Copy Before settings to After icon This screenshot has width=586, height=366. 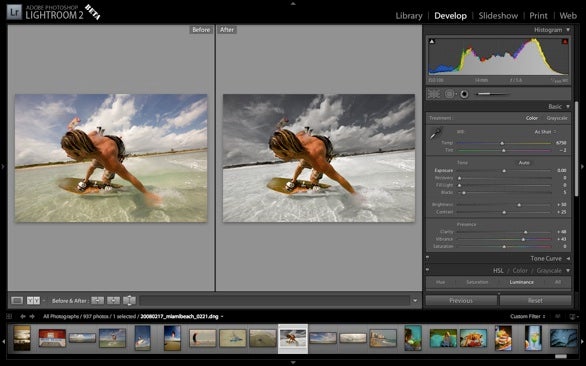click(97, 301)
